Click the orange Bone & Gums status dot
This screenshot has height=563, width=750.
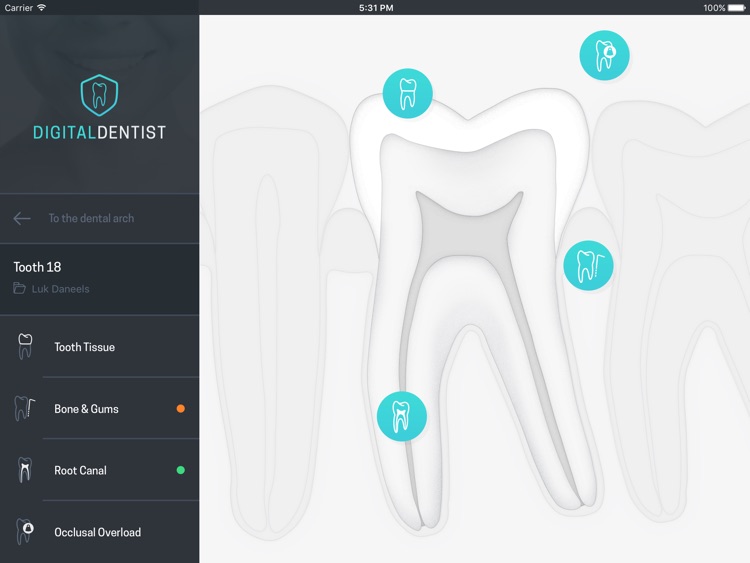click(181, 408)
